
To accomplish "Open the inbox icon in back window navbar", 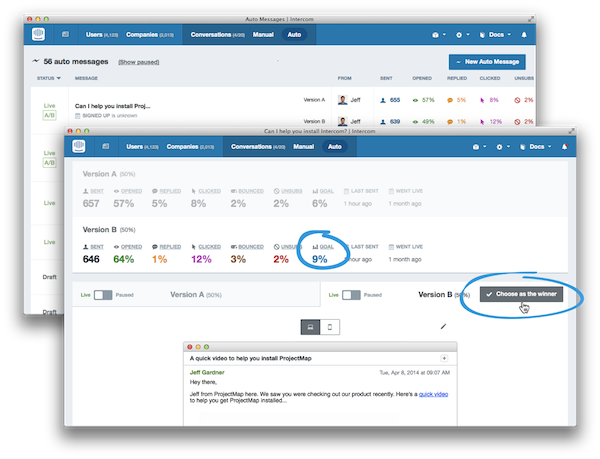I will click(65, 34).
